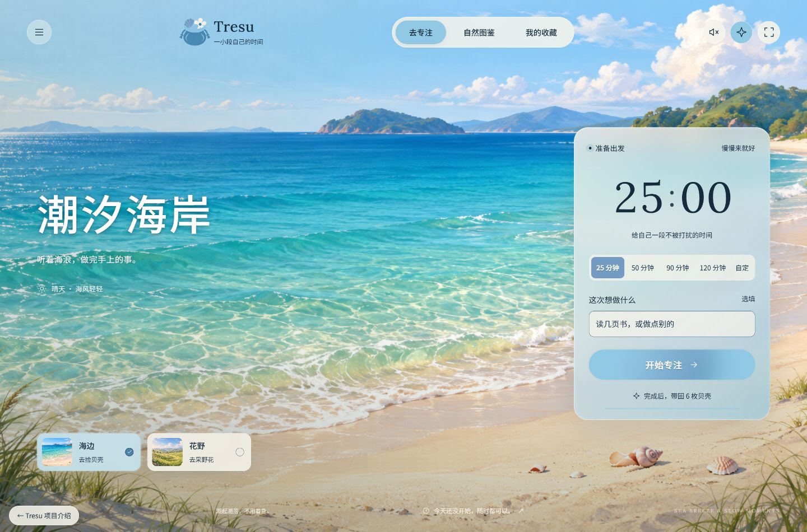Image resolution: width=807 pixels, height=532 pixels.
Task: Click the 花野 meadow thumbnail
Action: pos(168,452)
